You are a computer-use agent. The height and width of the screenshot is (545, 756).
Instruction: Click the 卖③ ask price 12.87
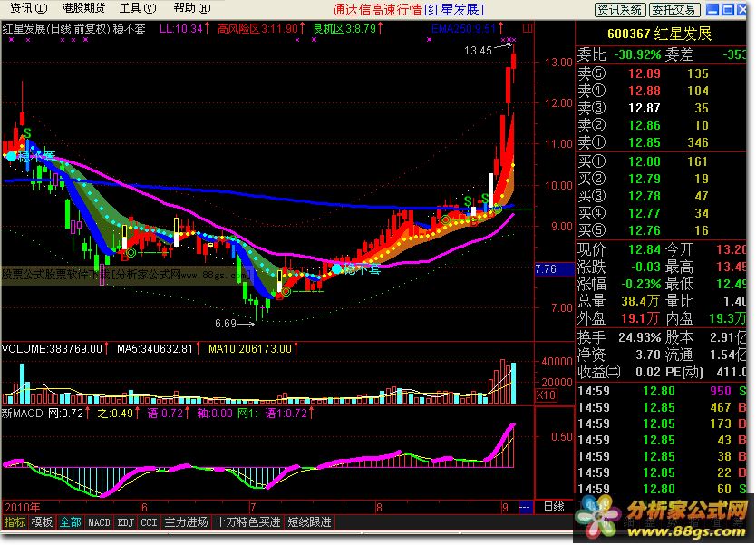click(x=645, y=109)
